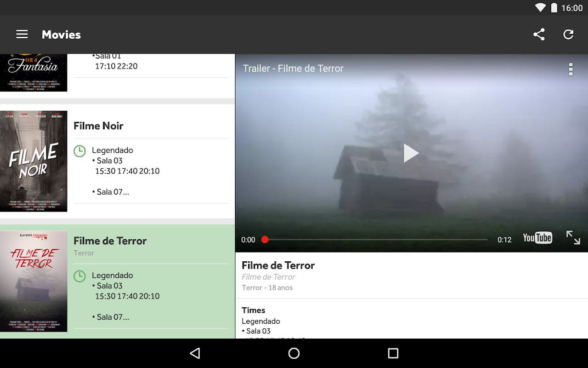Play the Filme de Terror trailer
This screenshot has width=588, height=368.
click(411, 153)
